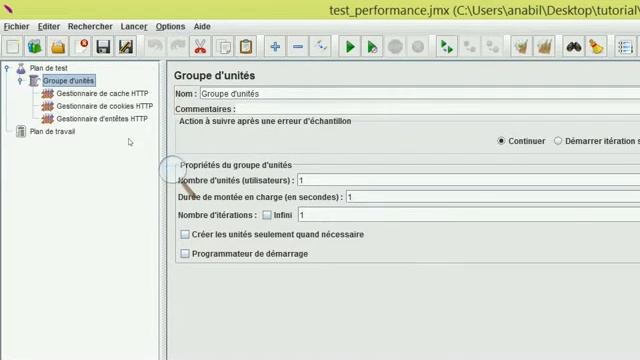Click the Clear all results icon
This screenshot has width=640, height=360.
coord(544,47)
